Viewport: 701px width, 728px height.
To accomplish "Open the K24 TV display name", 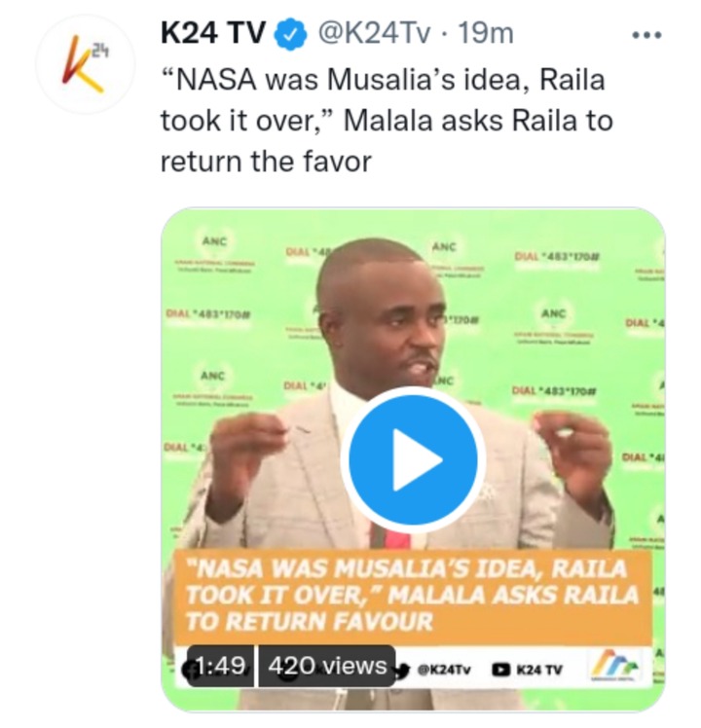I will pyautogui.click(x=213, y=33).
